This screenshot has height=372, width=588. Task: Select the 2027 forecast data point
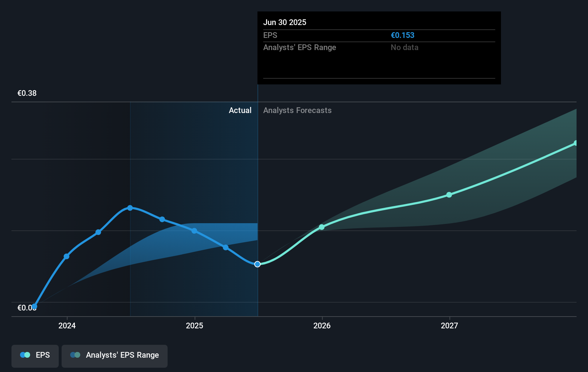449,195
